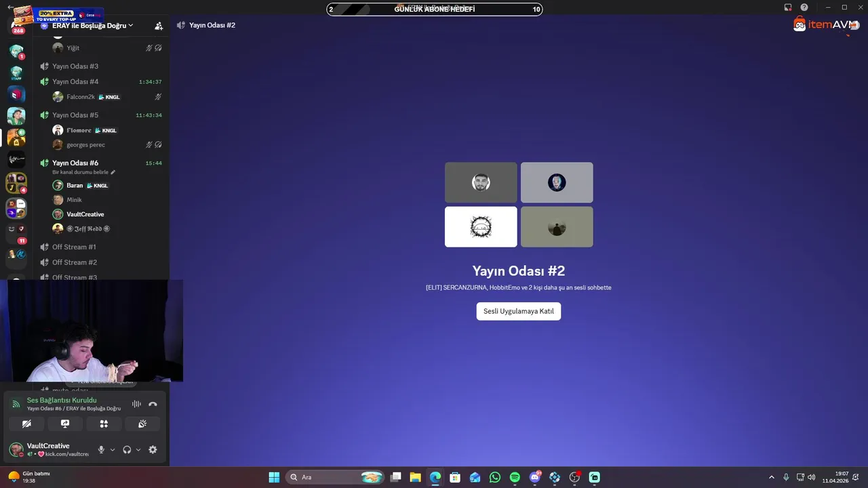Select the black server icon with white signature
Viewport: 868px width, 488px height.
click(x=16, y=159)
